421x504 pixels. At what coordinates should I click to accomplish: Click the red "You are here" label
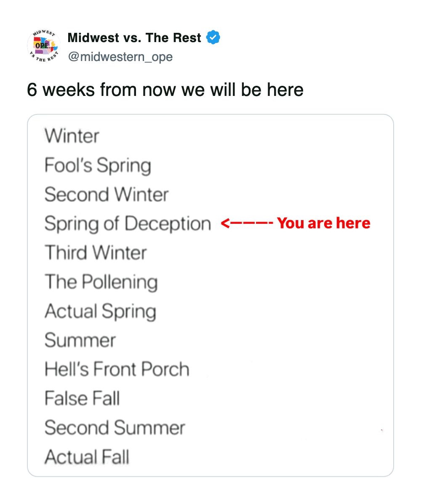[x=323, y=223]
